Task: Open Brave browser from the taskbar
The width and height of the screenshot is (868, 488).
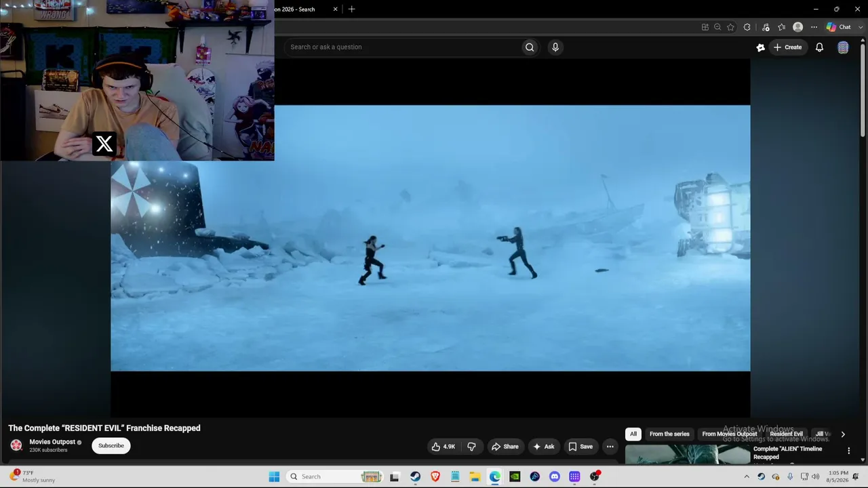Action: [x=435, y=476]
